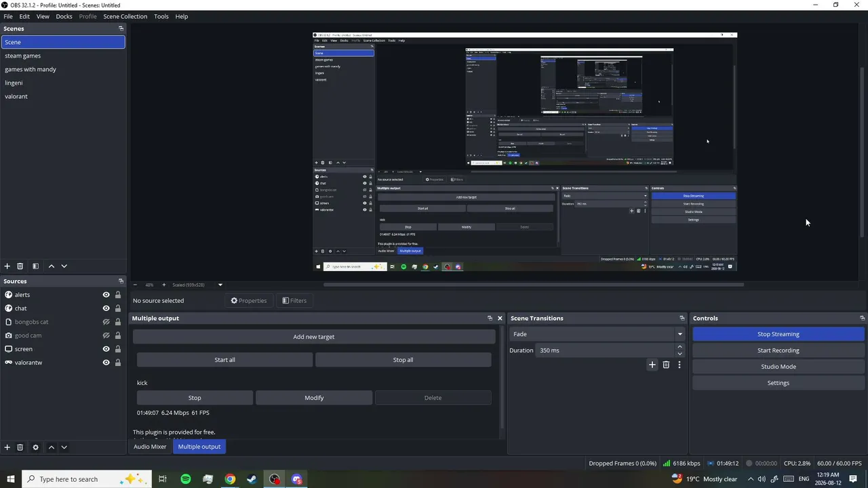The height and width of the screenshot is (488, 868).
Task: Zoom in the preview with plus icon
Action: 163,285
